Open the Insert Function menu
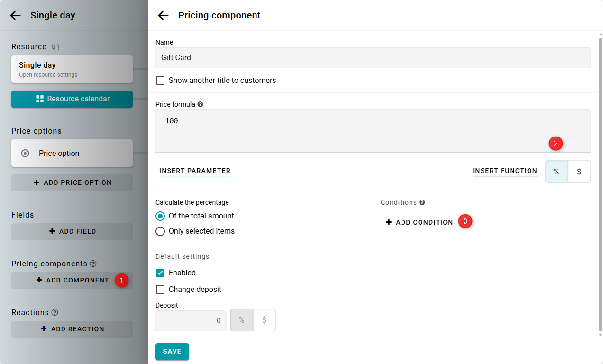Viewport: 603px width, 364px height. click(x=504, y=171)
